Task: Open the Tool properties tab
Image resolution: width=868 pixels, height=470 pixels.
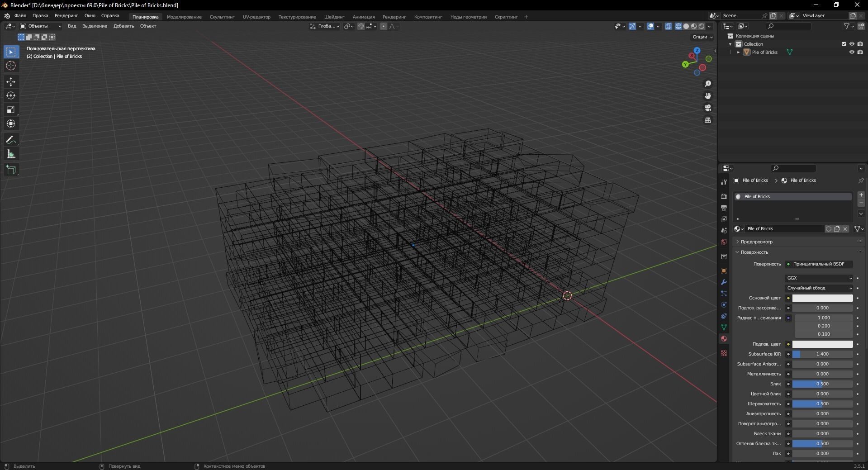Action: 724,182
